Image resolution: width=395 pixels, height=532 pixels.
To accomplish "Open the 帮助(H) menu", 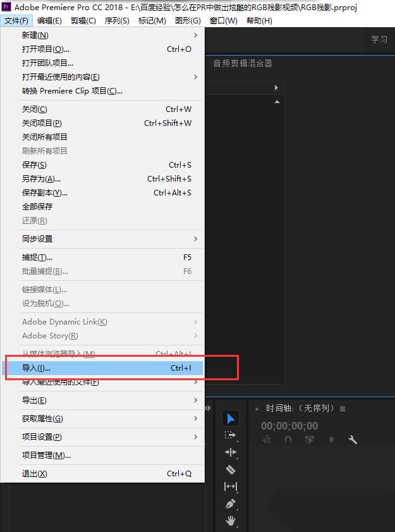I will click(259, 21).
